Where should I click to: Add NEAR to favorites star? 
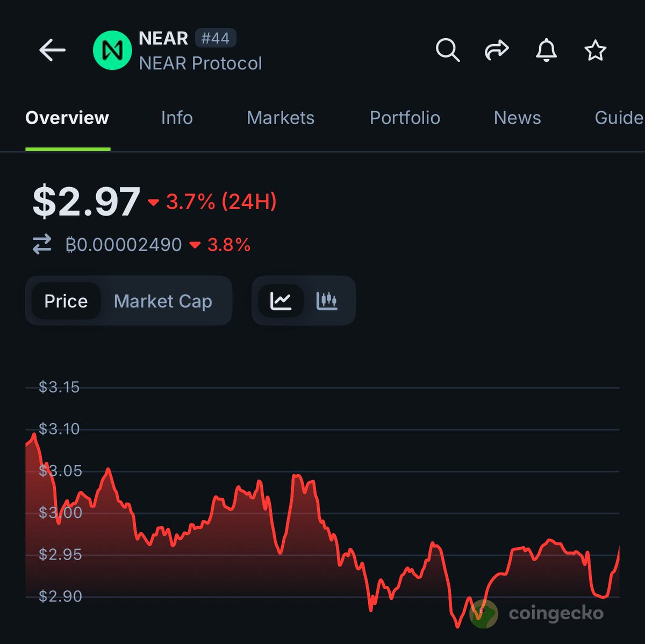pyautogui.click(x=595, y=51)
